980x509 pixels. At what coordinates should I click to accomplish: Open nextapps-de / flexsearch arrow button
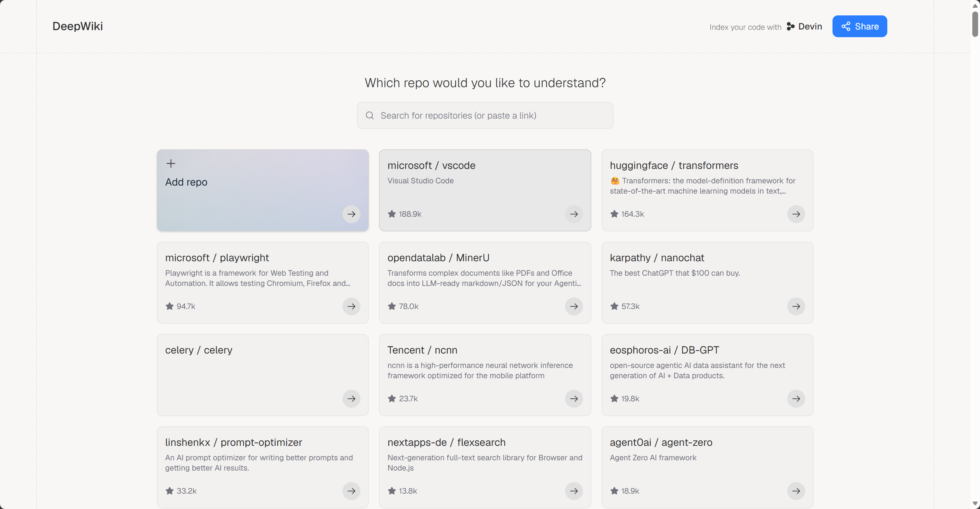574,491
